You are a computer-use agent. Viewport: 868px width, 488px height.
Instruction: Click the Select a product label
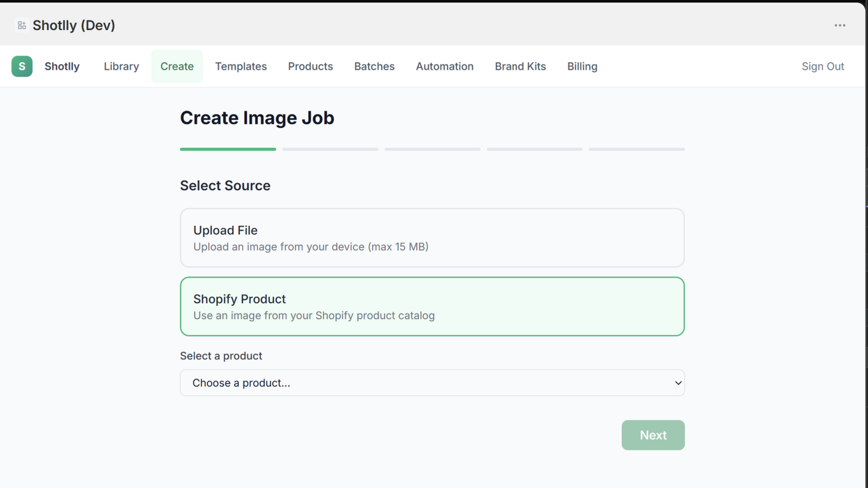[221, 356]
